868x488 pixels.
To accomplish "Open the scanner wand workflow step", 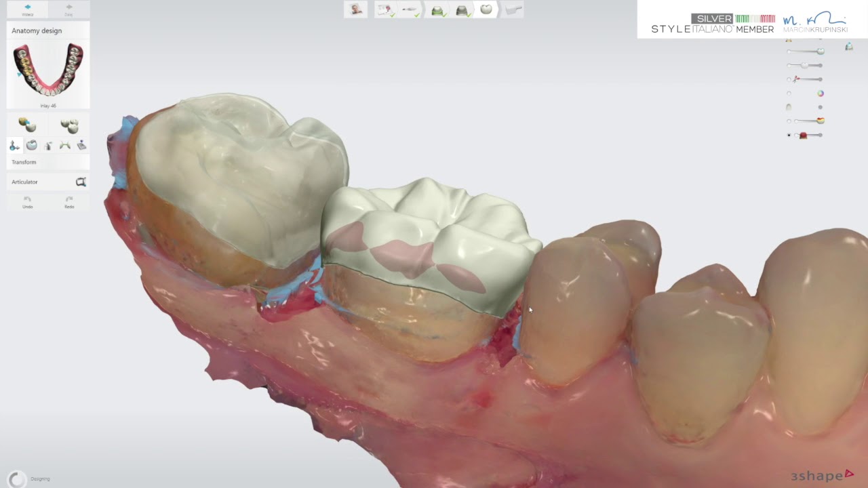I will click(x=410, y=9).
